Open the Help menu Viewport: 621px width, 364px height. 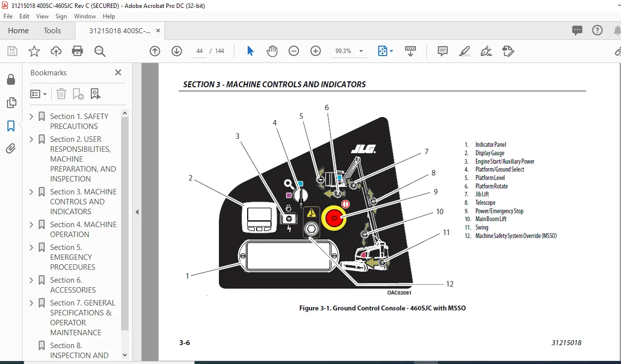click(109, 16)
